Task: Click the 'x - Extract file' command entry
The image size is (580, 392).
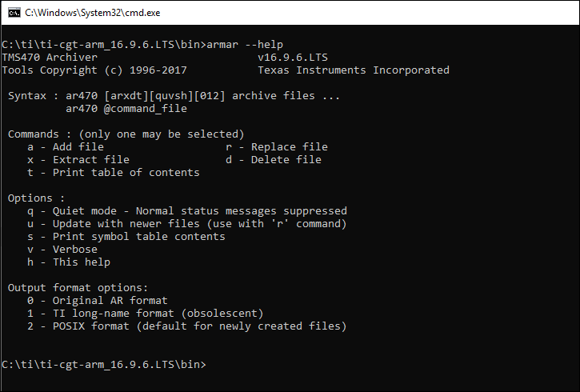Action: [x=78, y=160]
